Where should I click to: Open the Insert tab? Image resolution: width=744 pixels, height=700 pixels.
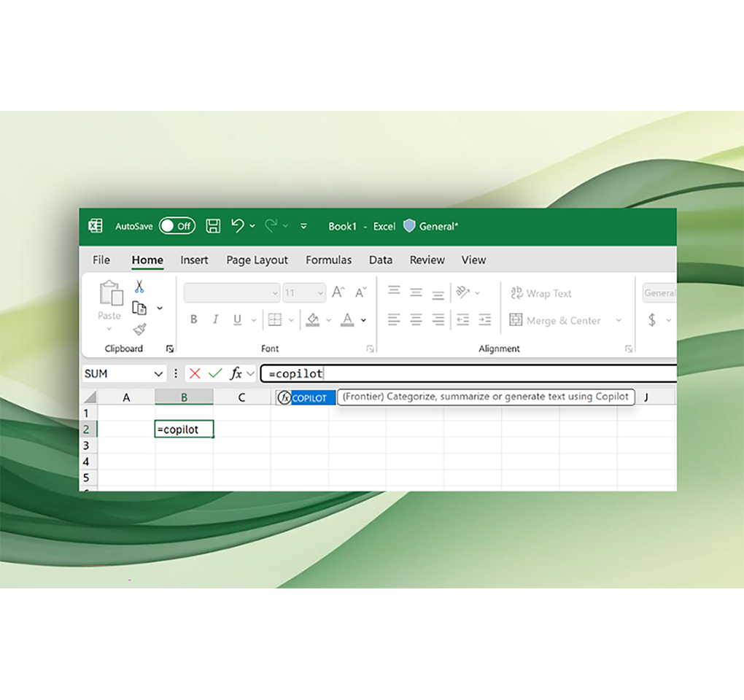pyautogui.click(x=194, y=260)
